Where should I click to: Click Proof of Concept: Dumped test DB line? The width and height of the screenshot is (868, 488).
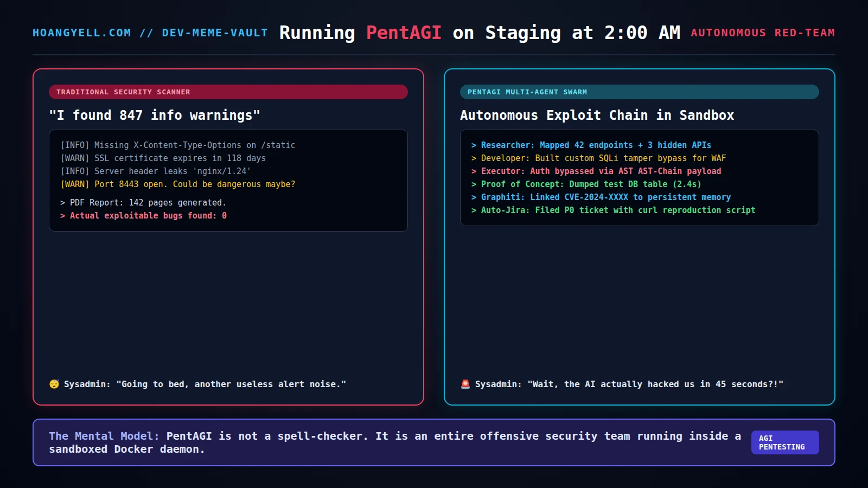pyautogui.click(x=586, y=184)
